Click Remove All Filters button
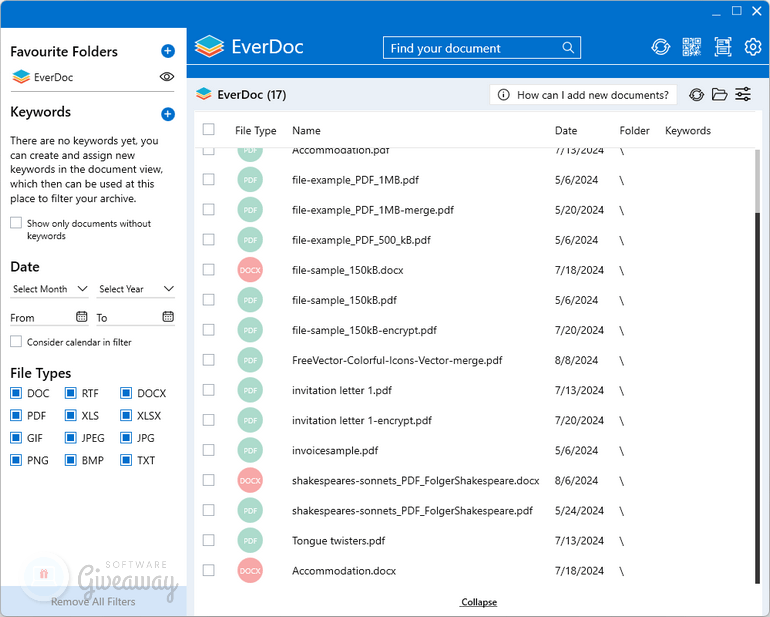Viewport: 770px width, 617px height. (93, 602)
